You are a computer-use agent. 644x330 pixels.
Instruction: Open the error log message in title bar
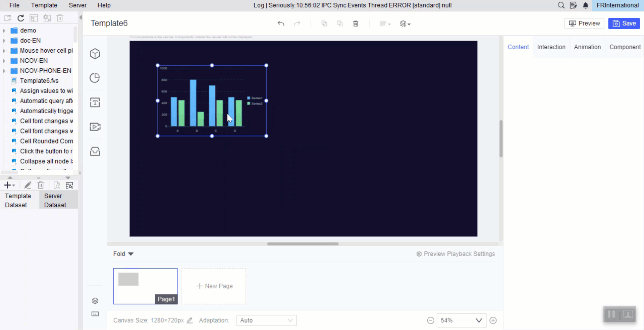tap(352, 5)
